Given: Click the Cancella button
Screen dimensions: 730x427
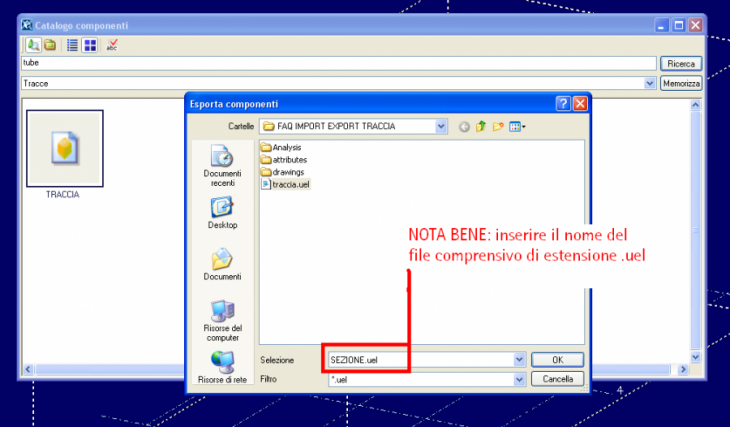Looking at the screenshot, I should point(557,379).
